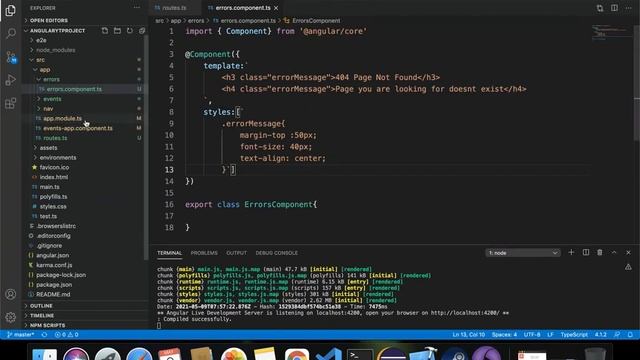This screenshot has height=360, width=640.
Task: Click the Synchronize Changes icon in status bar
Action: pyautogui.click(x=44, y=335)
